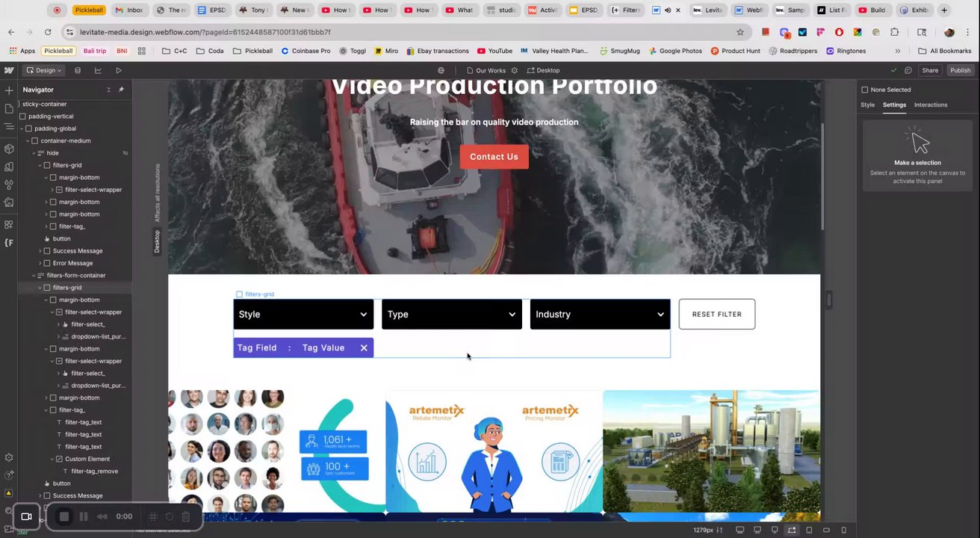Open the Finsweet {F app icon

[x=9, y=243]
